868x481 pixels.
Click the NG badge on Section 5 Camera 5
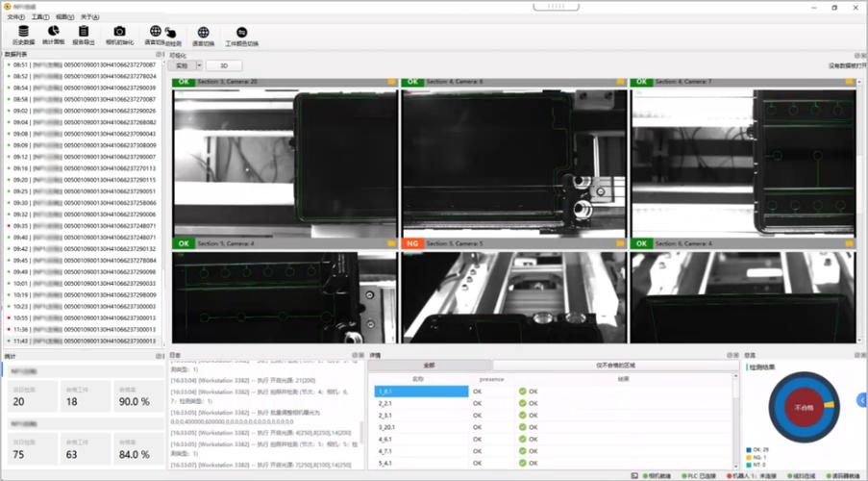point(412,244)
